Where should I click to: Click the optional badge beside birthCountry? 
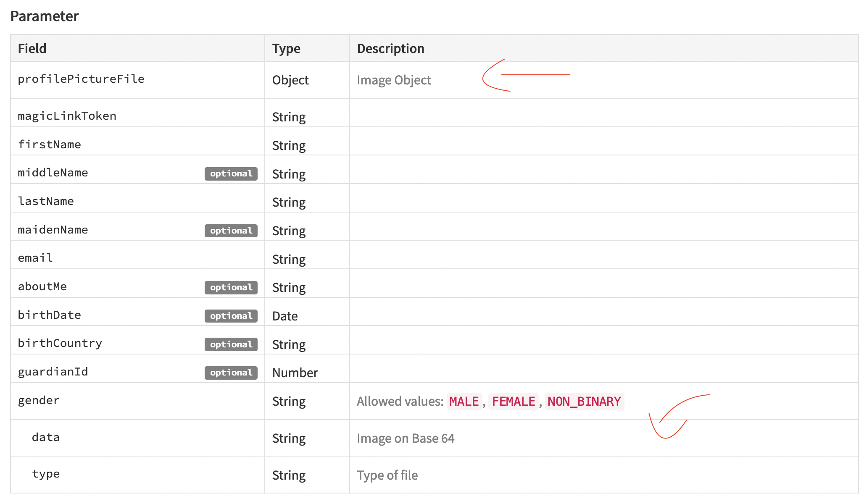pyautogui.click(x=231, y=344)
